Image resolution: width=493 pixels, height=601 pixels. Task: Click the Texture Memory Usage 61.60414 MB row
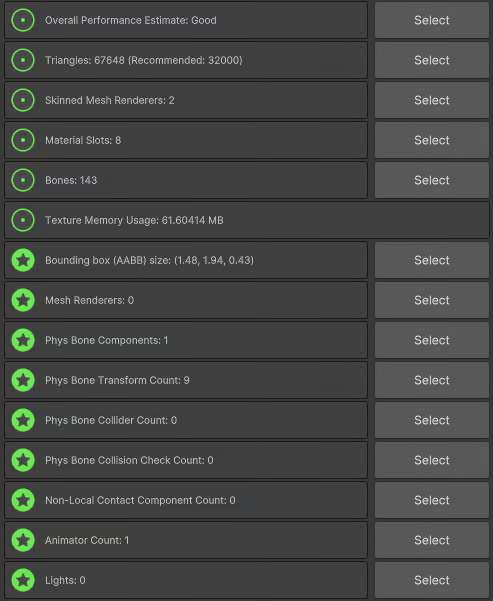pyautogui.click(x=247, y=220)
